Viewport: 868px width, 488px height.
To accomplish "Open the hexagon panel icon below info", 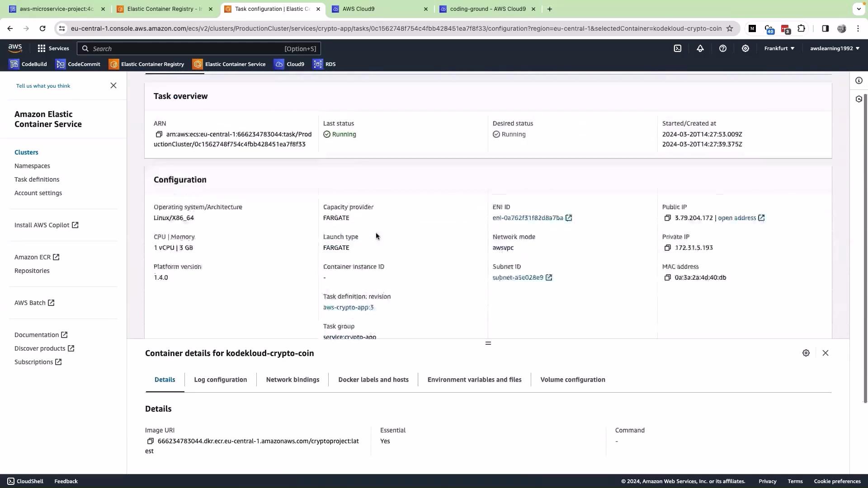I will click(859, 99).
